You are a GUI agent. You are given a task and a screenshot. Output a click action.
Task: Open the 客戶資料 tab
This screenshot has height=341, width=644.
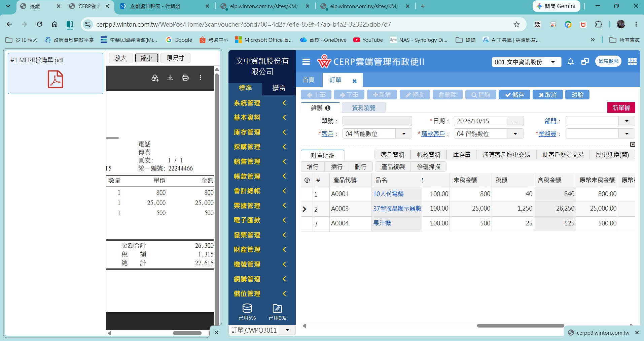point(393,155)
